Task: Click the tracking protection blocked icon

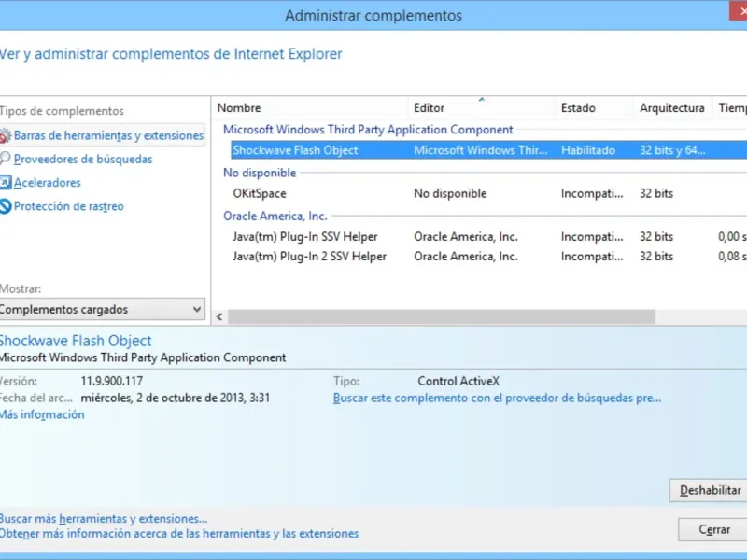Action: click(5, 206)
